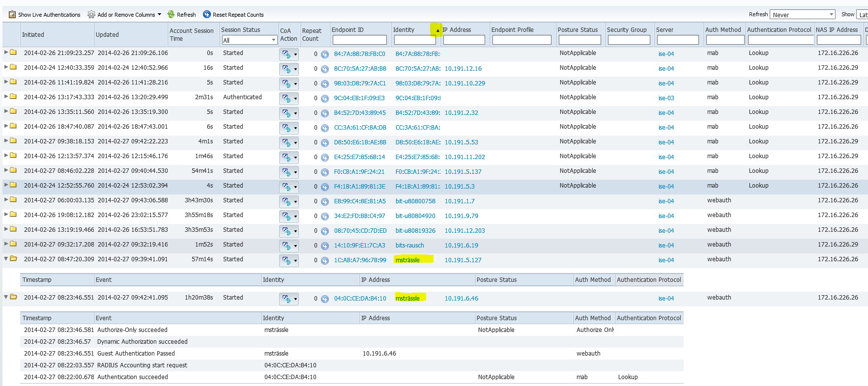Image resolution: width=868 pixels, height=386 pixels.
Task: Click the Identity column sort arrow
Action: [x=437, y=30]
